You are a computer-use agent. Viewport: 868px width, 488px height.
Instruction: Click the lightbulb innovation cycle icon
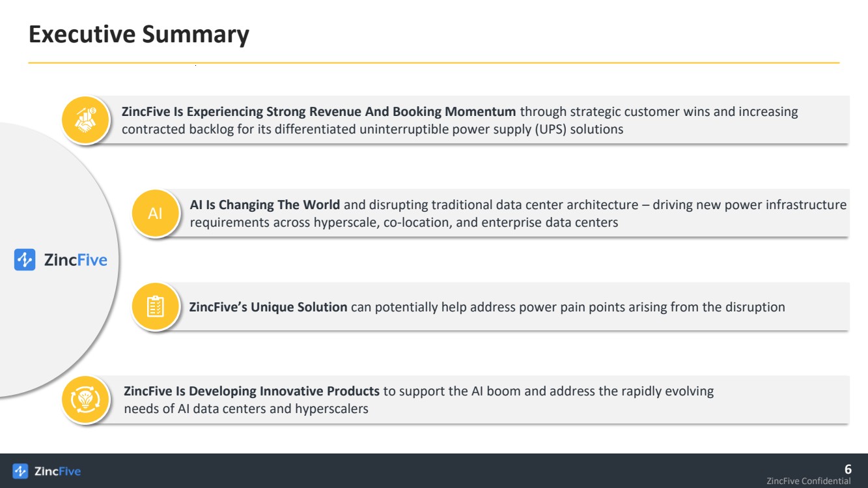click(x=85, y=400)
